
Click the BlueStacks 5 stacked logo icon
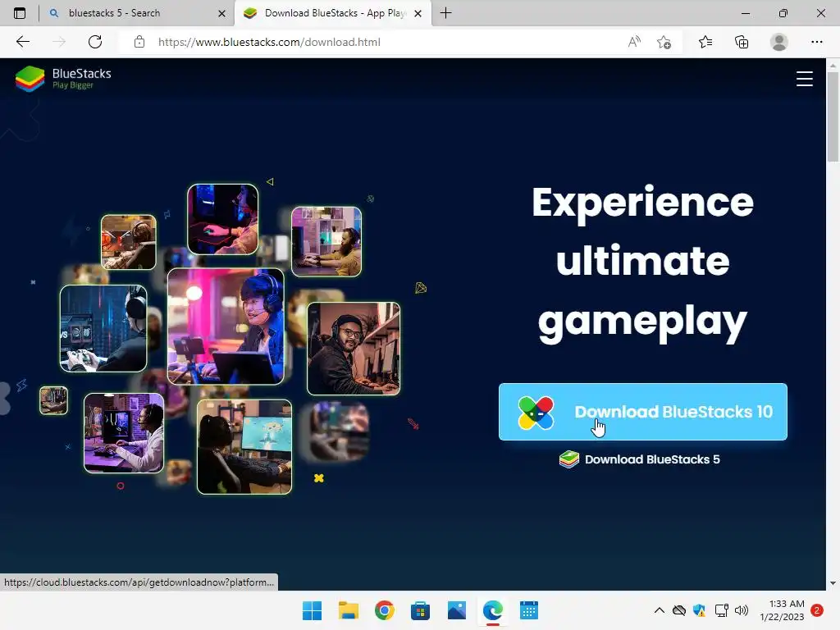[x=569, y=459]
